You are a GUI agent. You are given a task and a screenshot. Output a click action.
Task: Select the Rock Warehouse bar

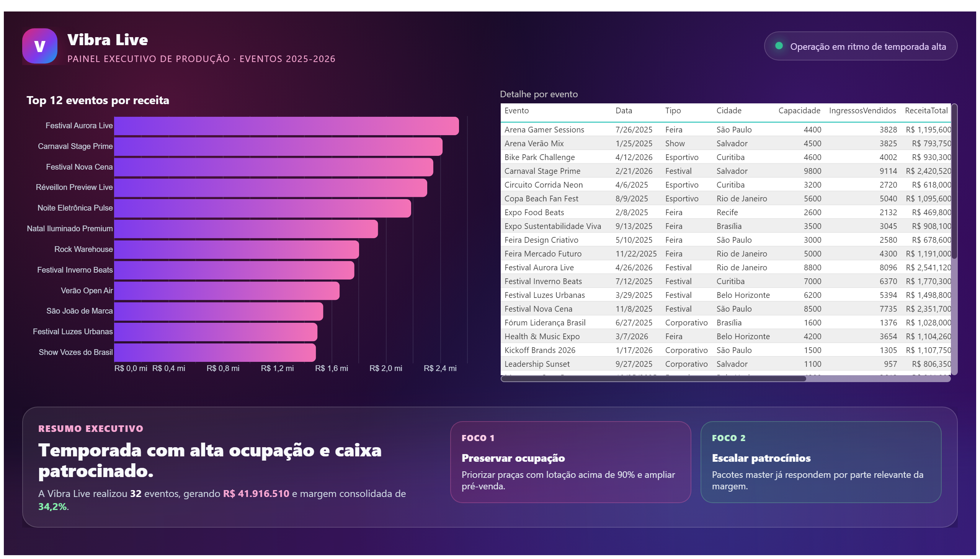click(x=237, y=250)
